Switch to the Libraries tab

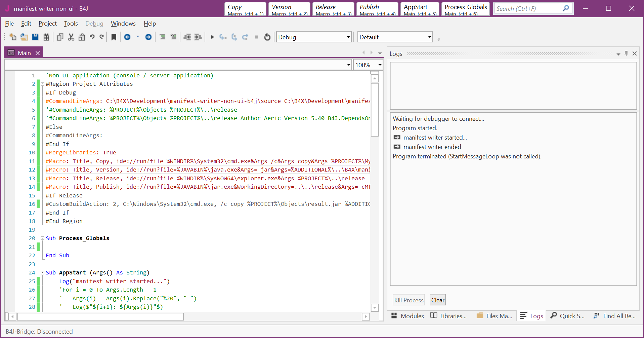click(448, 316)
